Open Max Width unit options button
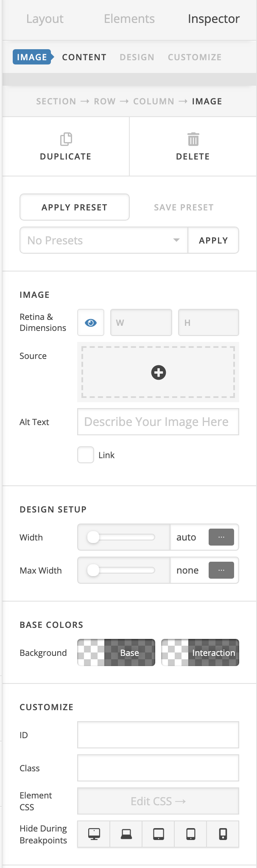 (221, 570)
